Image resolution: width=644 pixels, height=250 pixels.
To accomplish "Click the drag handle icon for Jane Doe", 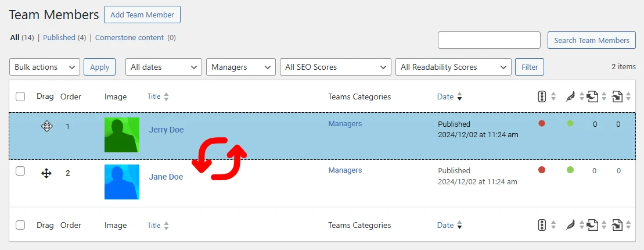I will (46, 173).
